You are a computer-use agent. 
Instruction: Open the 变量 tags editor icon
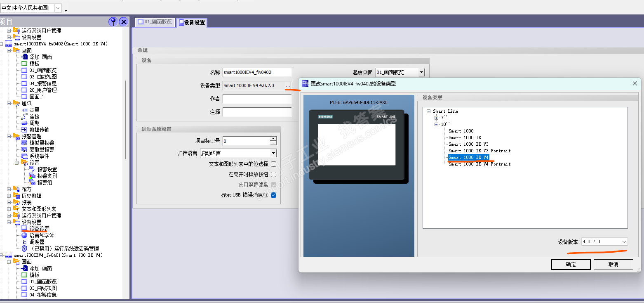click(x=24, y=110)
